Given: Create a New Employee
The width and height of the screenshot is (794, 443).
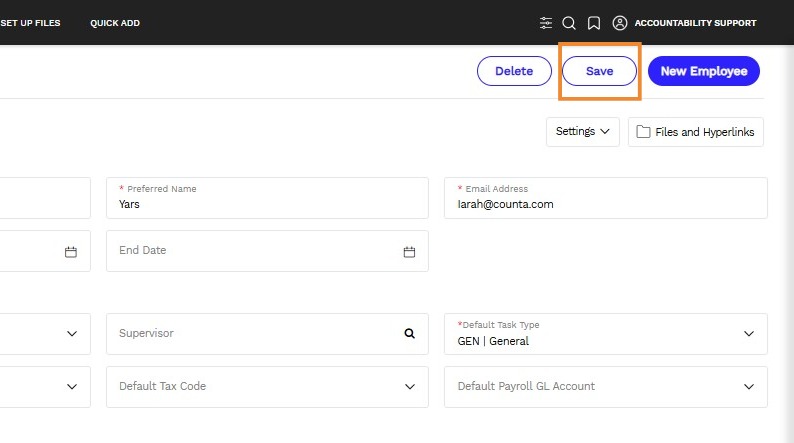Looking at the screenshot, I should coord(704,71).
